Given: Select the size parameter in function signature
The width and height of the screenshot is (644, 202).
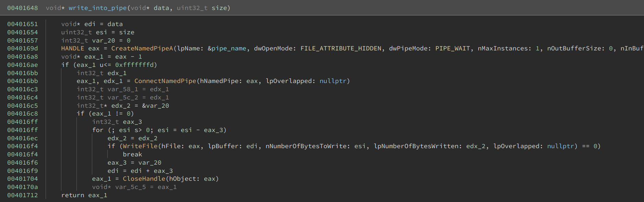Looking at the screenshot, I should pos(219,8).
